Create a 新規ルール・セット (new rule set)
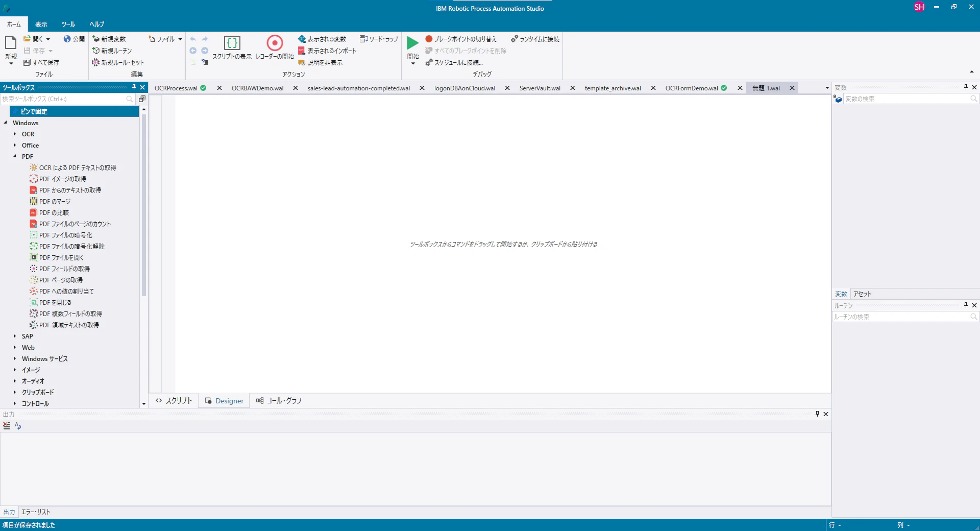 click(x=118, y=62)
